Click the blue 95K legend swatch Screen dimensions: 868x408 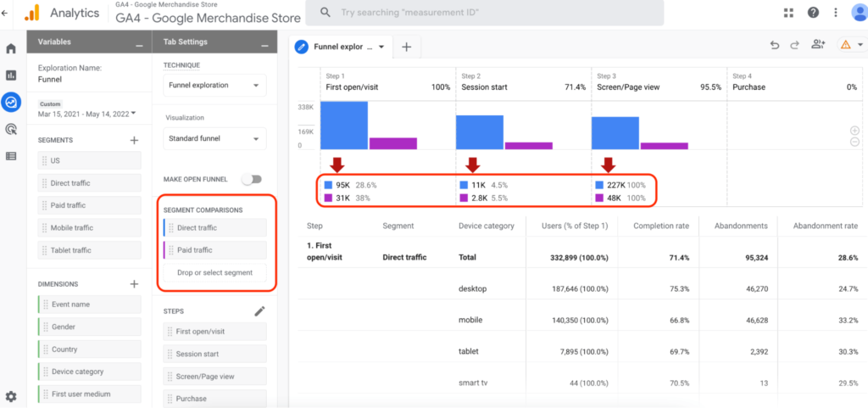pyautogui.click(x=328, y=185)
